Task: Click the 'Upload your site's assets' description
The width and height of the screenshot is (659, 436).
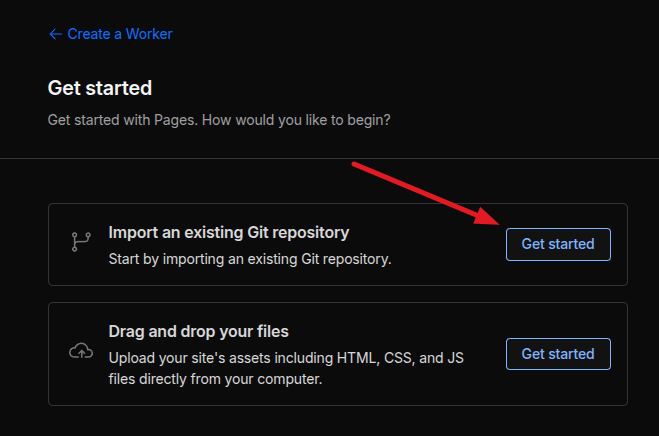Action: [286, 368]
